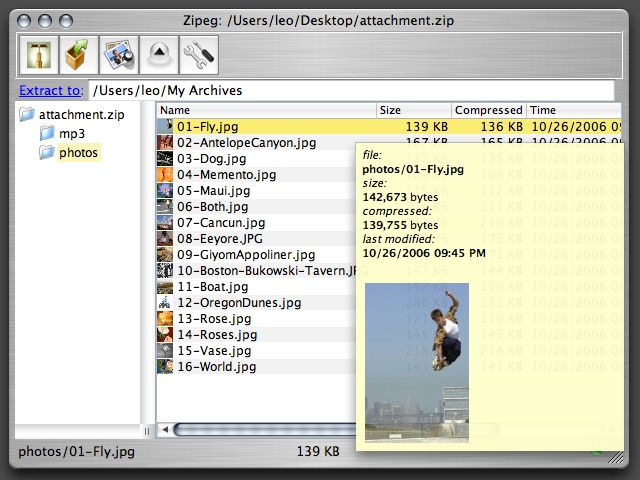
Task: Select 09-GiyomAppoliner.jpg in the list
Action: [x=246, y=255]
